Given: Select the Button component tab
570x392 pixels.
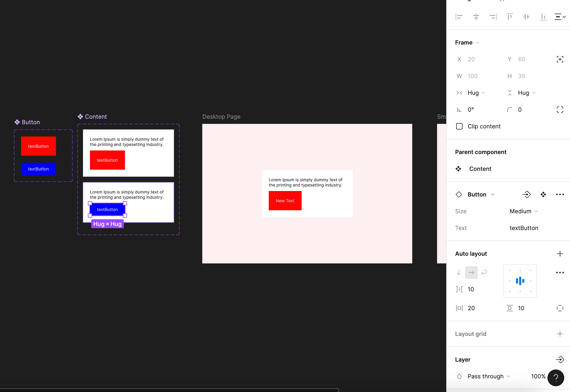Looking at the screenshot, I should click(x=477, y=194).
